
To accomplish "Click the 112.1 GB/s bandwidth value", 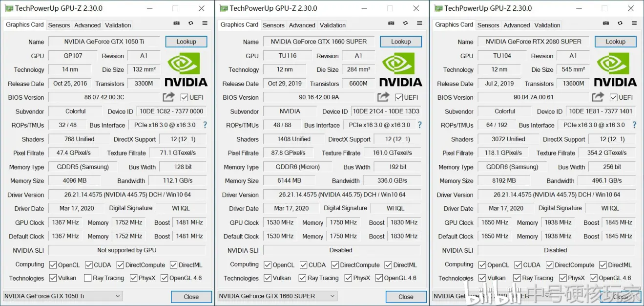I will point(178,180).
